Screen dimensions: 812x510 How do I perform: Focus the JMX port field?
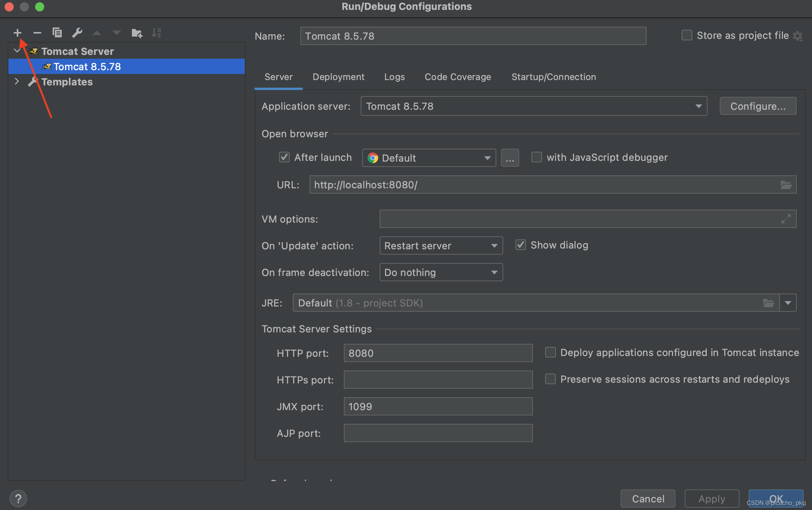[438, 406]
